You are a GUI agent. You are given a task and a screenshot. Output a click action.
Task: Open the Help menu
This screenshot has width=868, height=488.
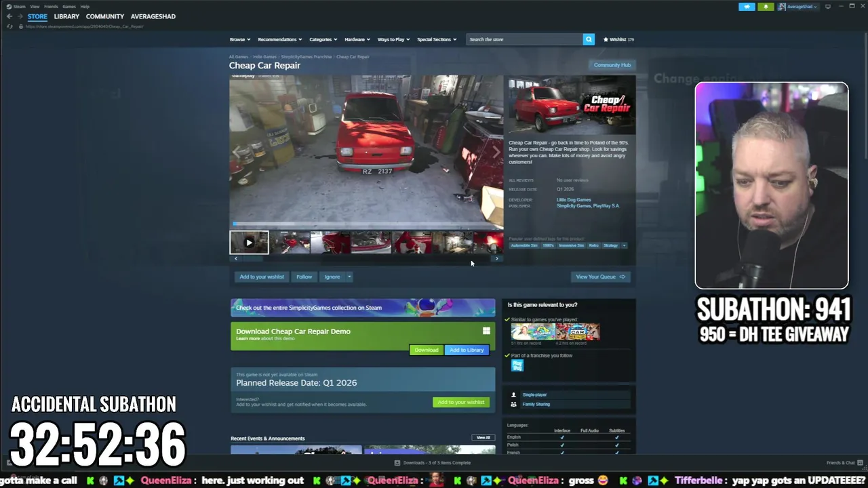click(85, 6)
